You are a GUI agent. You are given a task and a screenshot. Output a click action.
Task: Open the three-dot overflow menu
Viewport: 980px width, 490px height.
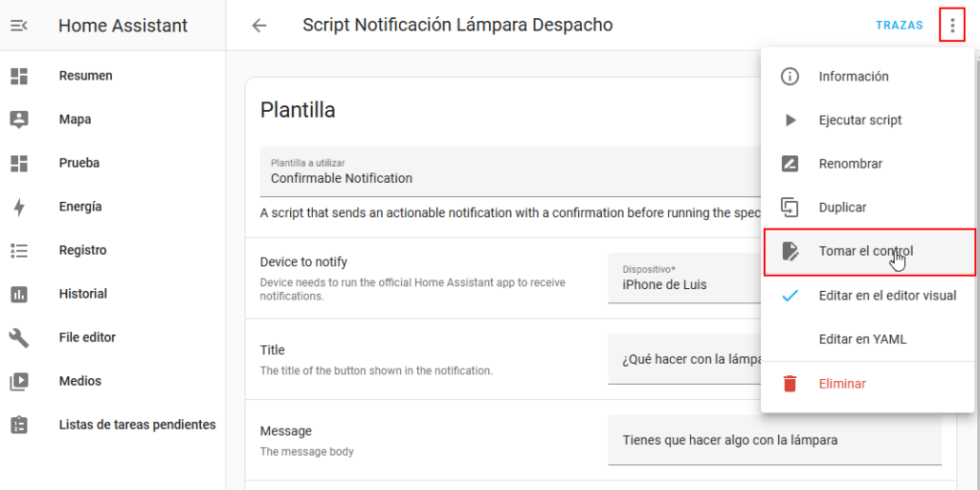click(951, 26)
